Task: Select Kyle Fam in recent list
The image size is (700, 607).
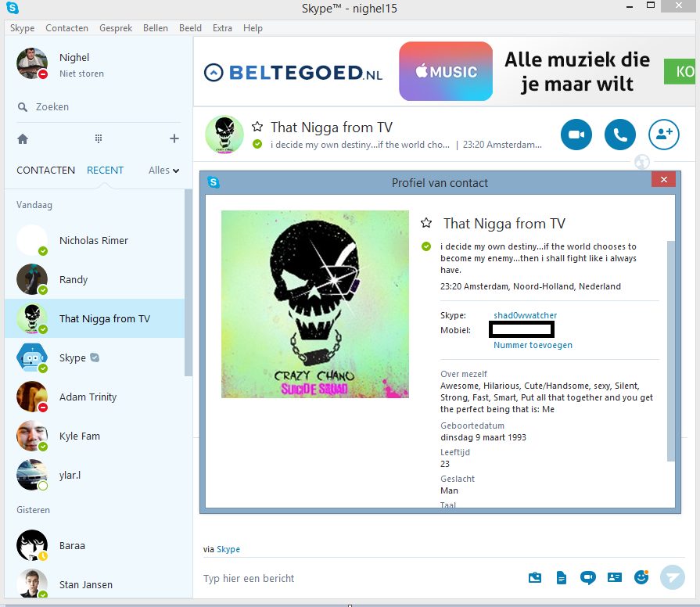Action: [94, 436]
